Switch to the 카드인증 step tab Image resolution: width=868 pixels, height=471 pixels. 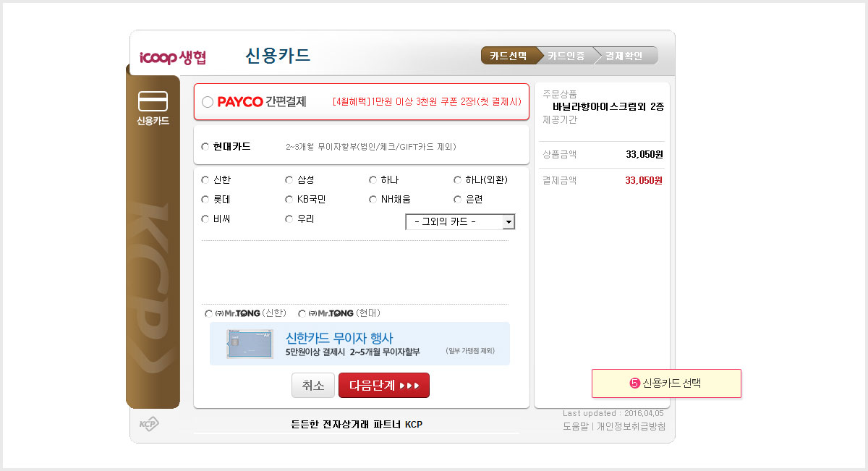[566, 56]
